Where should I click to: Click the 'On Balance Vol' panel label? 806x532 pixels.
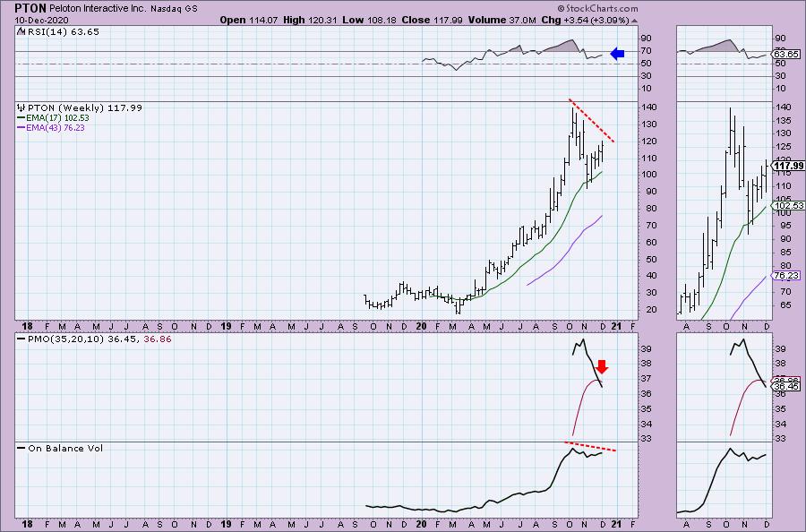pos(65,448)
